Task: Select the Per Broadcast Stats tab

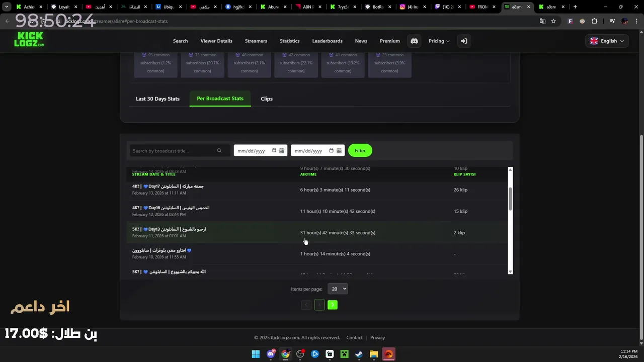Action: 220,99
